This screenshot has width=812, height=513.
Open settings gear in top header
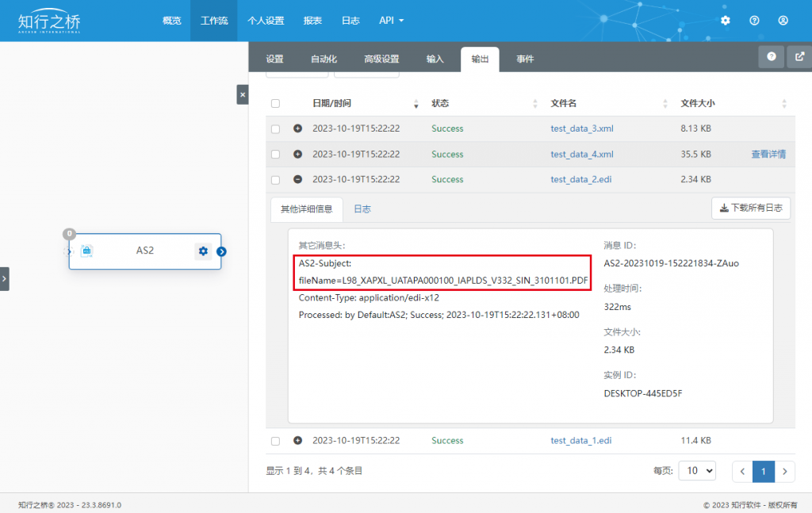tap(725, 20)
